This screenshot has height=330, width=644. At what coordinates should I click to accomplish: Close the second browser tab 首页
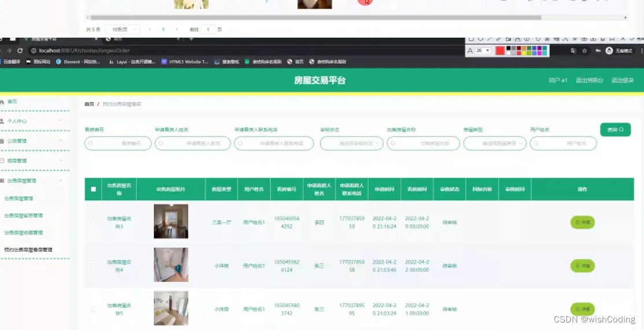point(178,39)
